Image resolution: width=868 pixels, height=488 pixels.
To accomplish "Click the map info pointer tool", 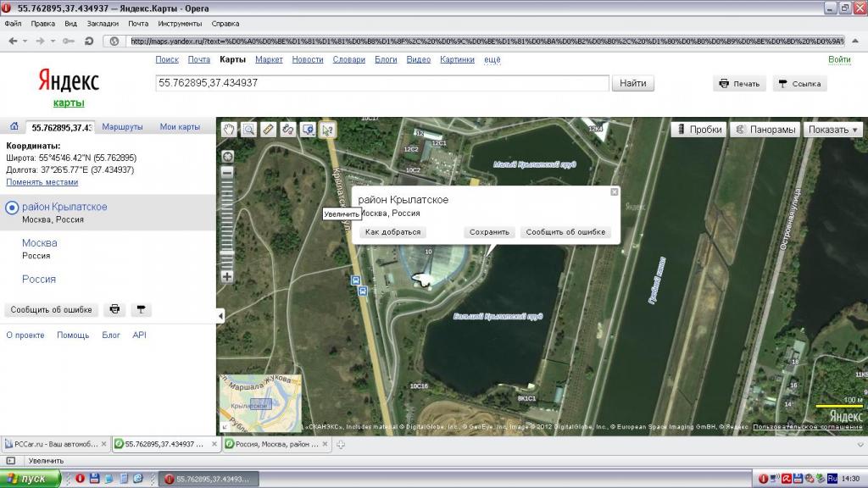I will (327, 130).
